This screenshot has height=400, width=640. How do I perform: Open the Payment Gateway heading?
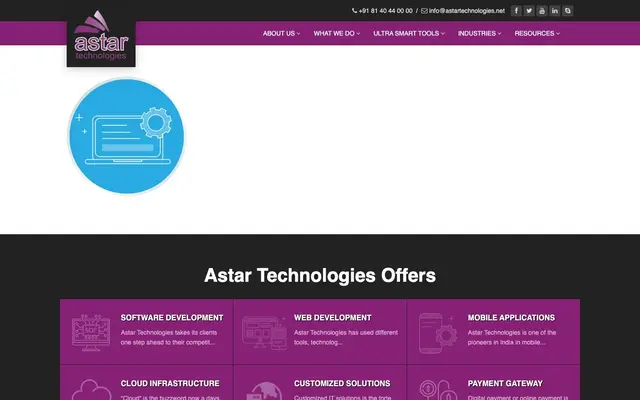pos(505,383)
